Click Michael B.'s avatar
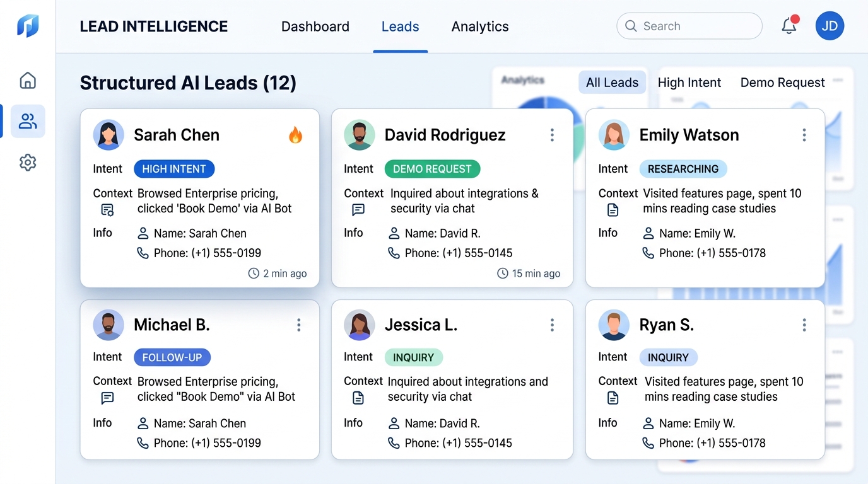Image resolution: width=868 pixels, height=484 pixels. (x=108, y=325)
